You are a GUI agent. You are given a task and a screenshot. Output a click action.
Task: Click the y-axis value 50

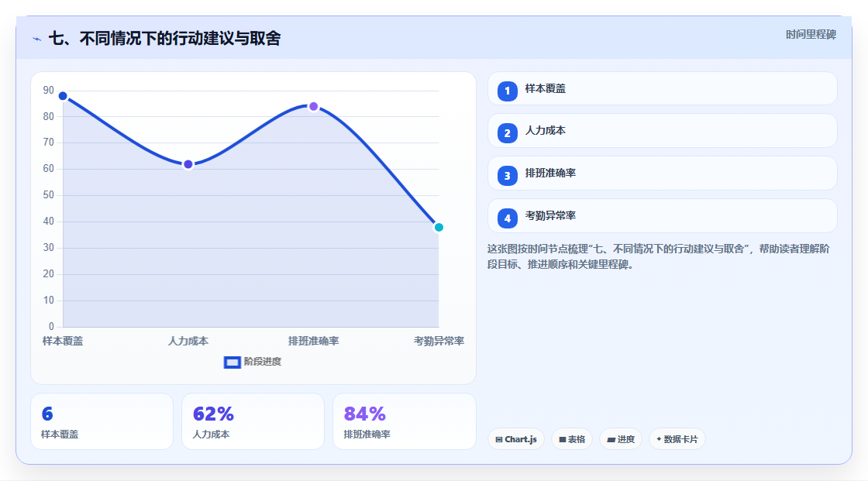point(49,195)
